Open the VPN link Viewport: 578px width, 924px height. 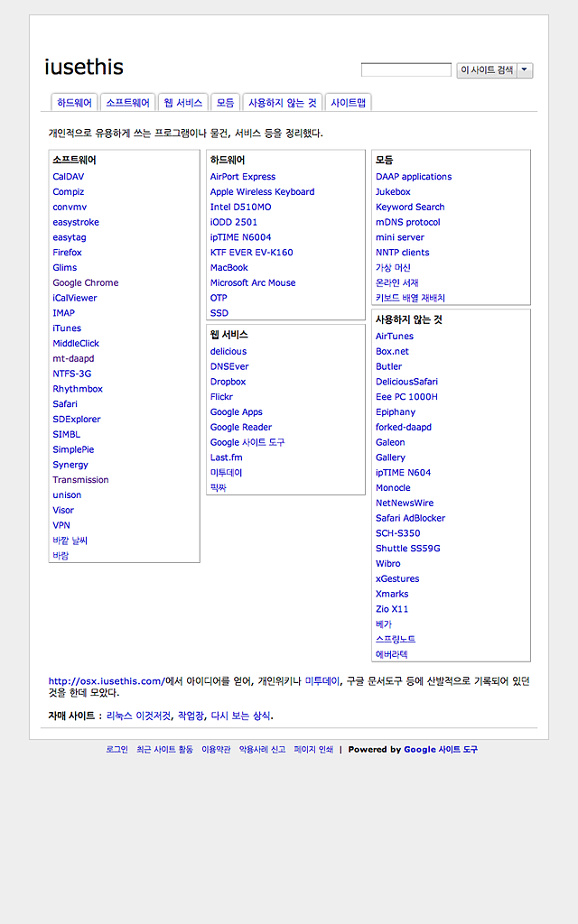point(61,525)
